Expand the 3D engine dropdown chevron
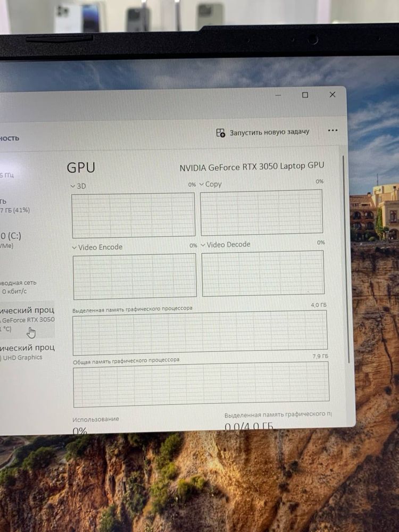The width and height of the screenshot is (399, 532). click(x=72, y=186)
